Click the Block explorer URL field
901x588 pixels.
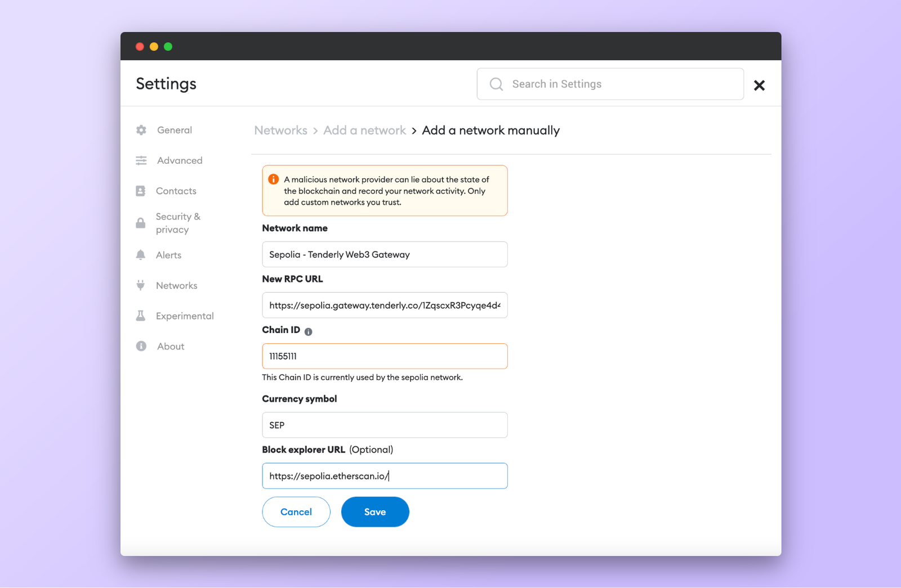click(385, 475)
